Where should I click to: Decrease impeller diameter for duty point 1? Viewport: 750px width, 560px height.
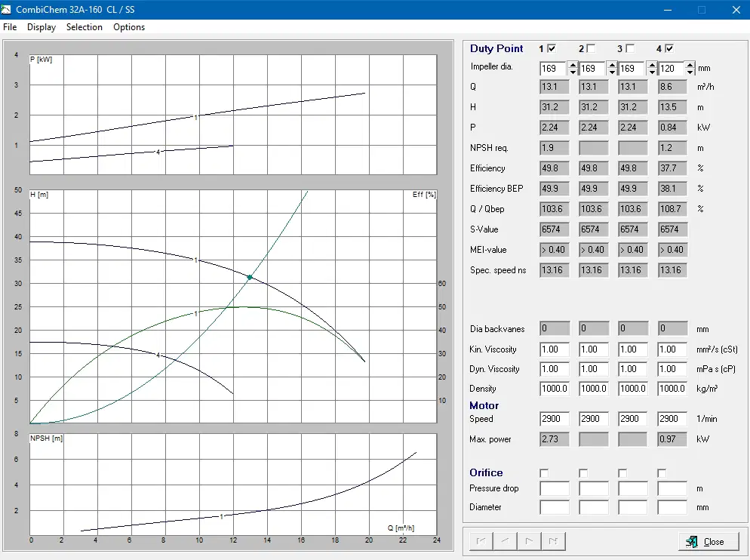(x=573, y=72)
